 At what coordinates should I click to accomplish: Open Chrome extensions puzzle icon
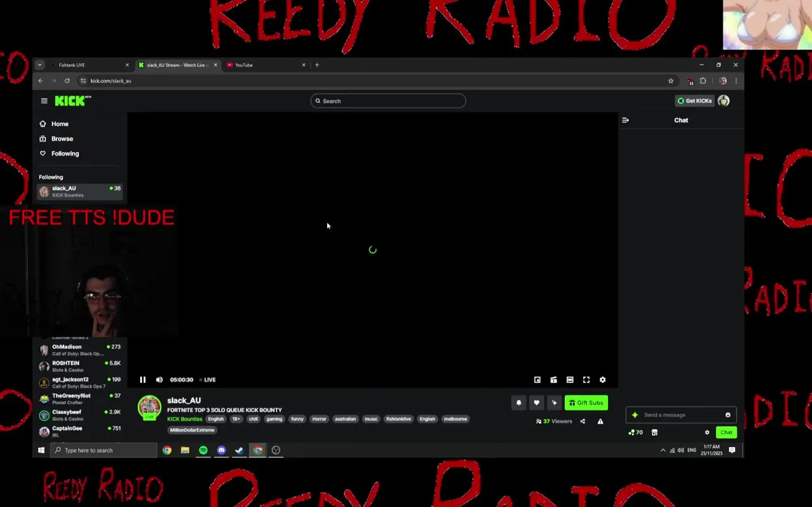(x=703, y=81)
